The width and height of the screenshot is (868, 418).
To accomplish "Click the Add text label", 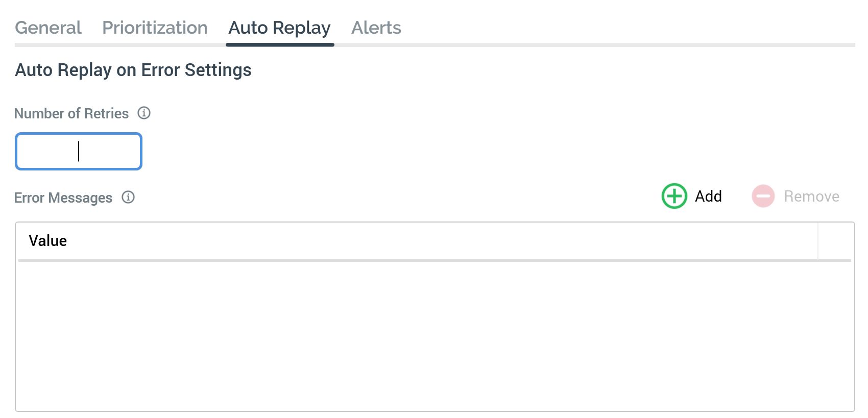I will click(x=708, y=196).
